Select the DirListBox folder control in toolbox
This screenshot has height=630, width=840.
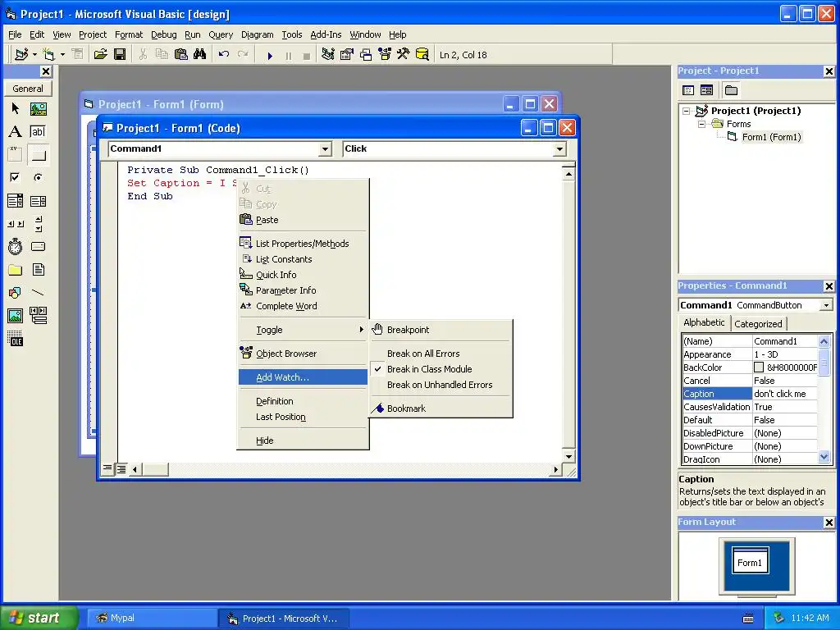15,269
